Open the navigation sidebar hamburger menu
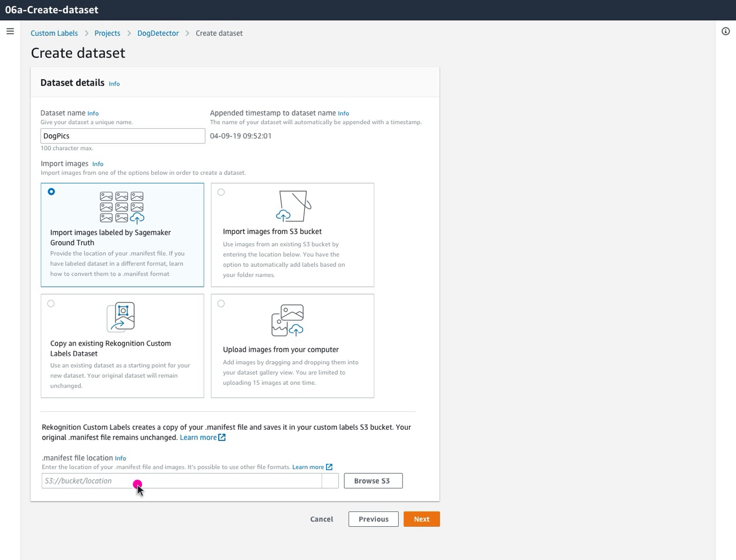 click(10, 31)
